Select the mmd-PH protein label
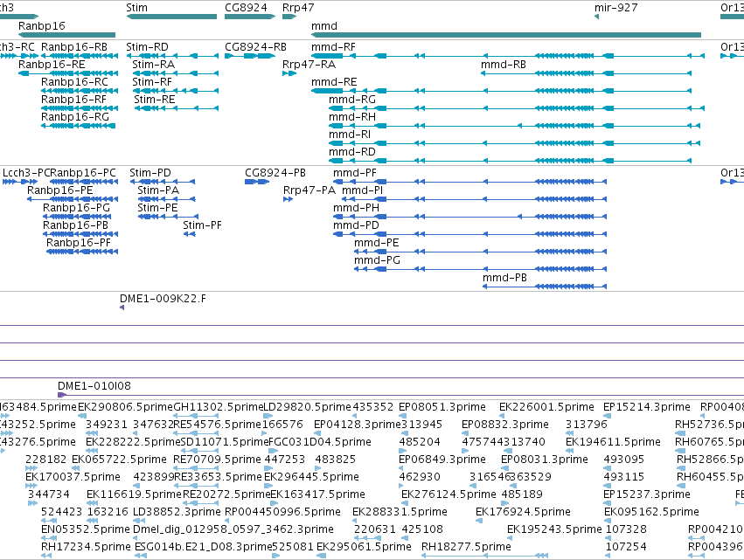This screenshot has width=744, height=560. (x=356, y=208)
